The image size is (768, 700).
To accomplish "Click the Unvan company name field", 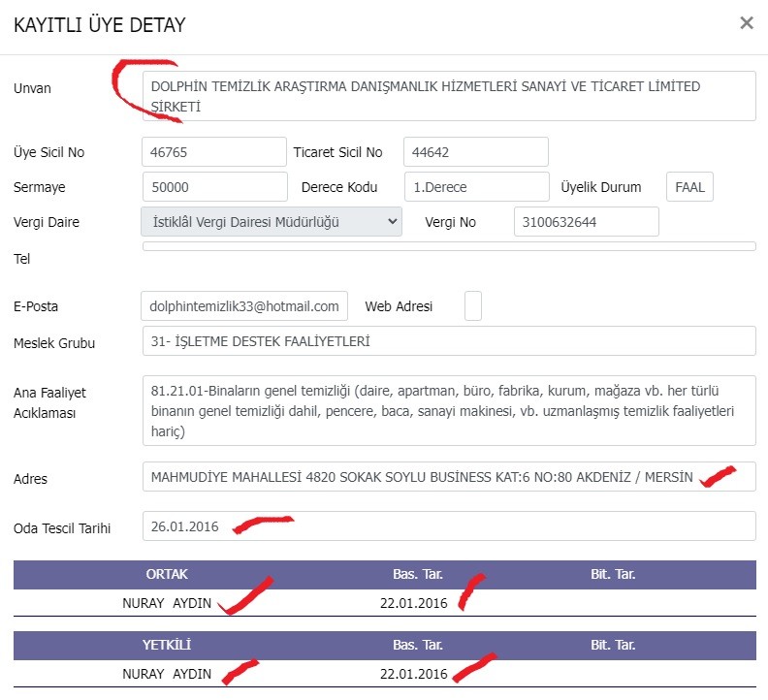I will tap(449, 96).
